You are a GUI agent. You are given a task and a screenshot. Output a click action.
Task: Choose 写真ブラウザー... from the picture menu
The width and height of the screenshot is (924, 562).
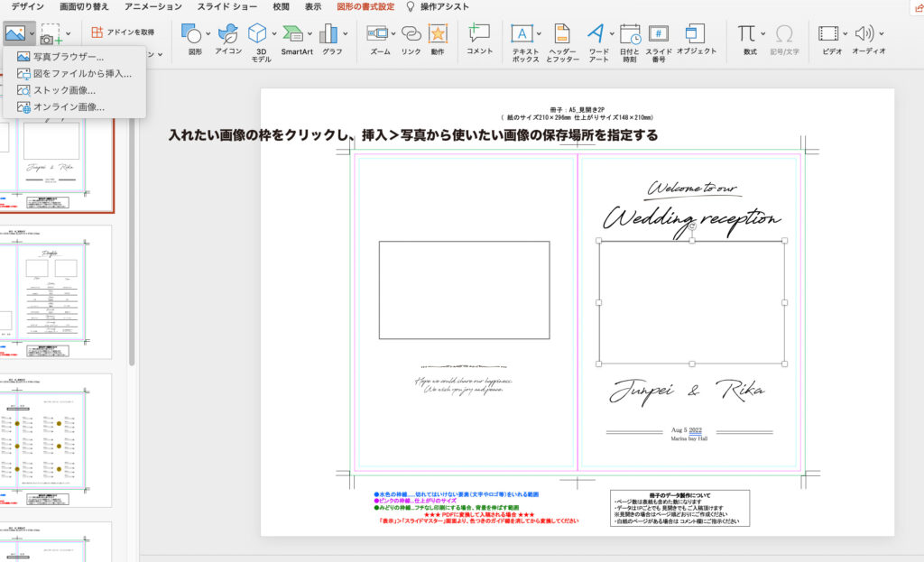point(68,57)
